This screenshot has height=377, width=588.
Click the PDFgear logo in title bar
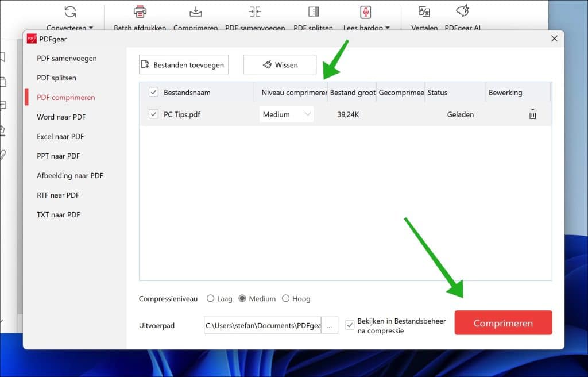[32, 39]
